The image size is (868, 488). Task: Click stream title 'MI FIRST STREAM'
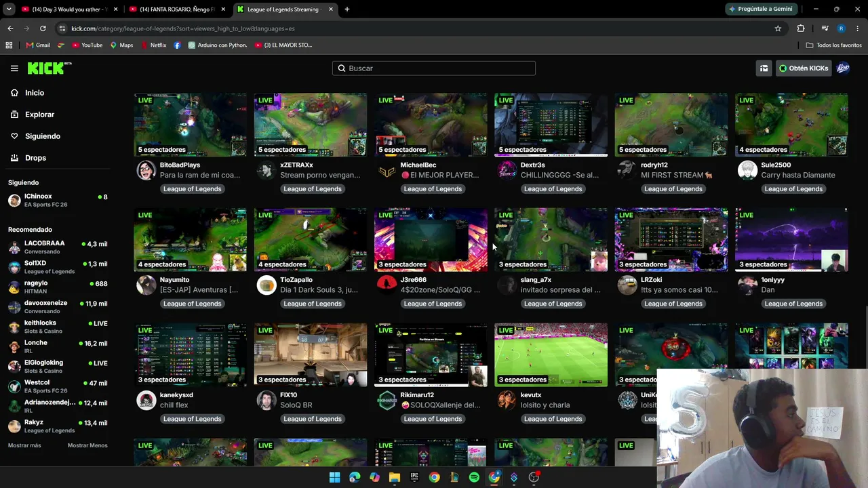point(677,175)
